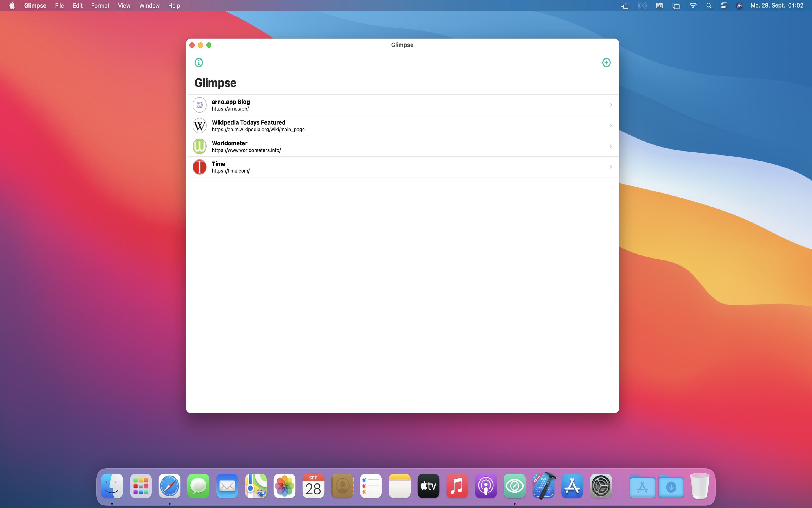Expand the Time row chevron
This screenshot has width=812, height=508.
click(610, 167)
